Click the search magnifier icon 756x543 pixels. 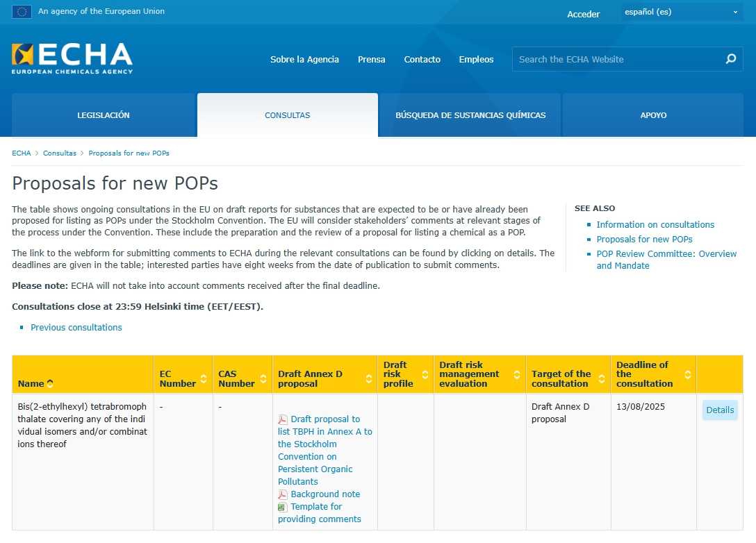tap(730, 59)
